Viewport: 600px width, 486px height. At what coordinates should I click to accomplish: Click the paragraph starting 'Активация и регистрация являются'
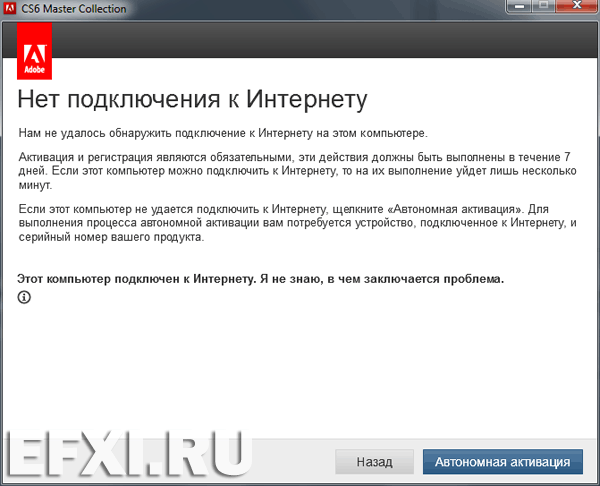tap(297, 171)
